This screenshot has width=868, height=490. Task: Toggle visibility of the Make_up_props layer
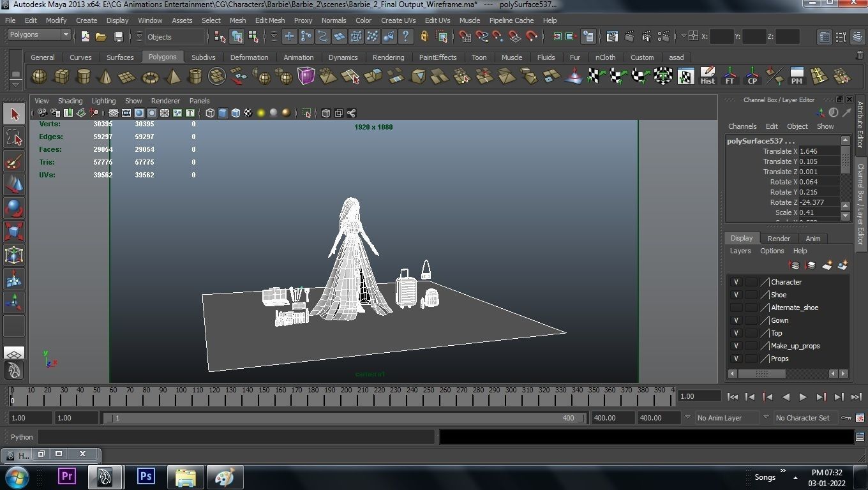[x=736, y=346]
